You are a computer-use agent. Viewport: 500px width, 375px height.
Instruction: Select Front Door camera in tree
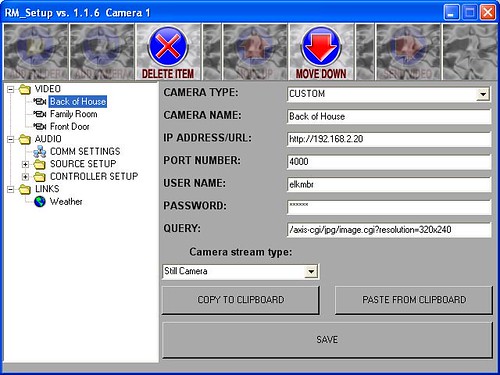coord(70,127)
